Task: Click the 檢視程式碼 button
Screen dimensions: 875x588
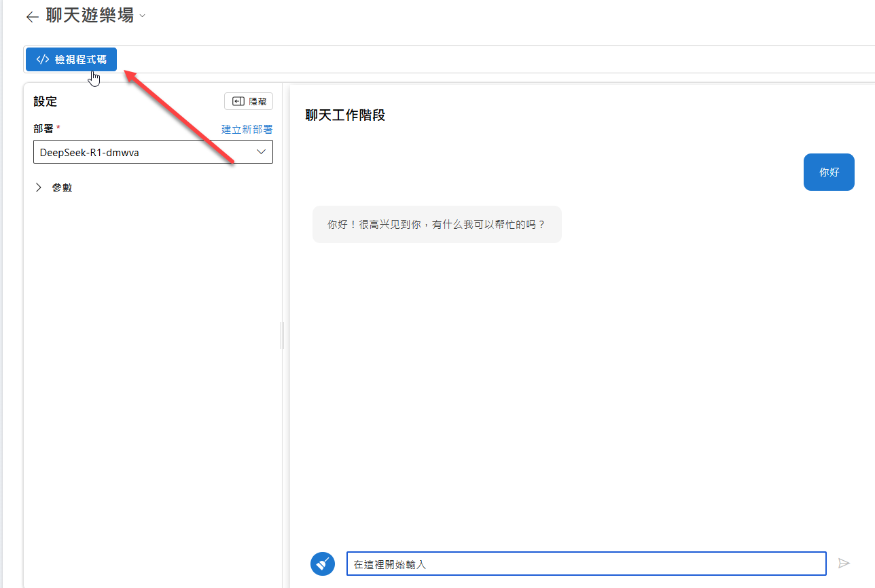Action: pos(71,60)
